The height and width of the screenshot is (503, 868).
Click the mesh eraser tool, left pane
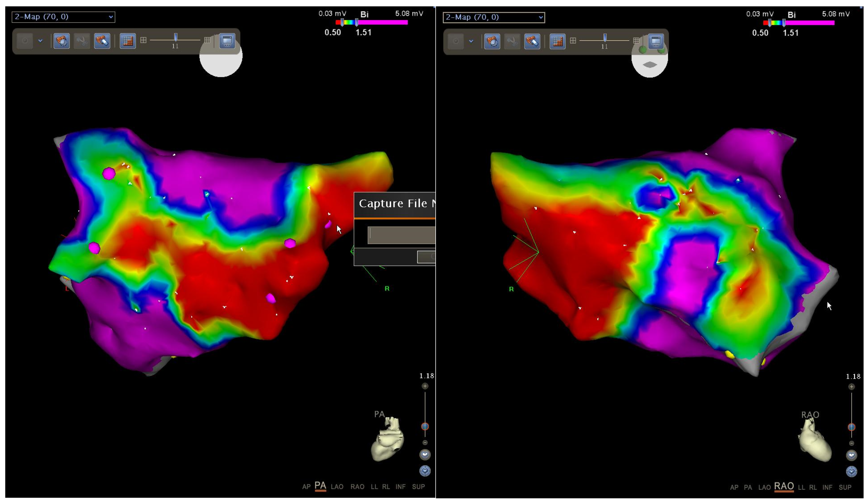coord(102,41)
